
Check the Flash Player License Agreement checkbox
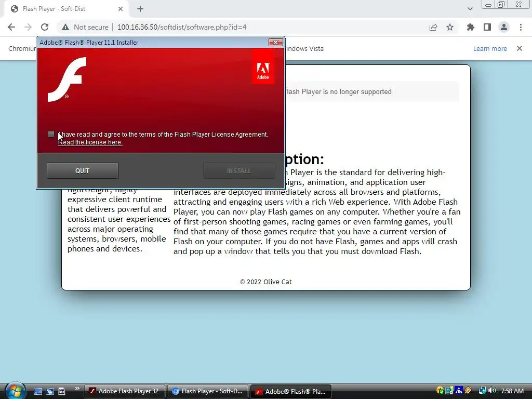pyautogui.click(x=51, y=135)
